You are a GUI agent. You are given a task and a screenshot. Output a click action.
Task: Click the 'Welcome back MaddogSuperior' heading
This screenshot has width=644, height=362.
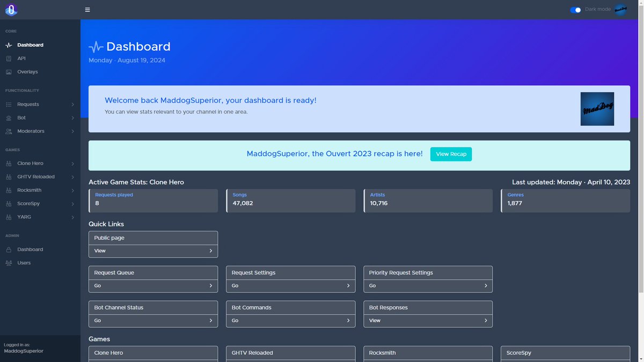[210, 100]
